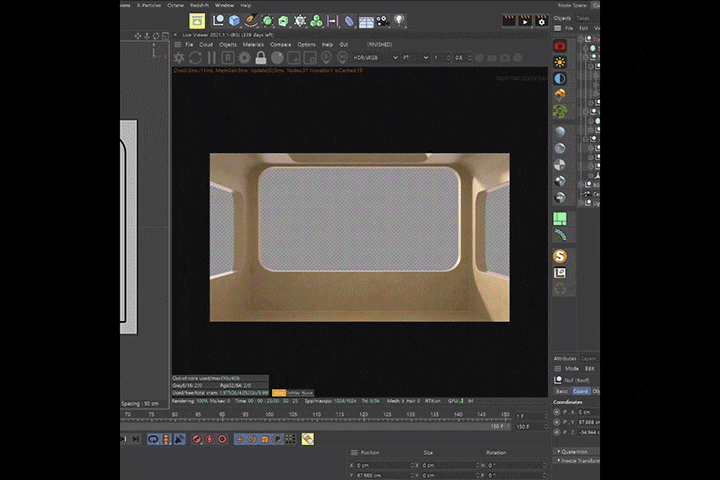Open the PT render kernel dropdown
720x480 pixels.
(412, 58)
